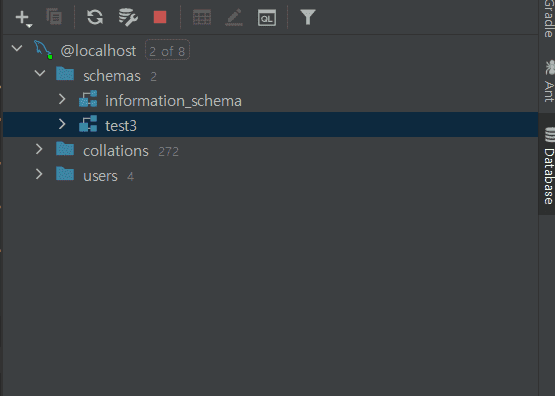This screenshot has height=396, width=555.
Task: Expand the users folder
Action: point(39,174)
